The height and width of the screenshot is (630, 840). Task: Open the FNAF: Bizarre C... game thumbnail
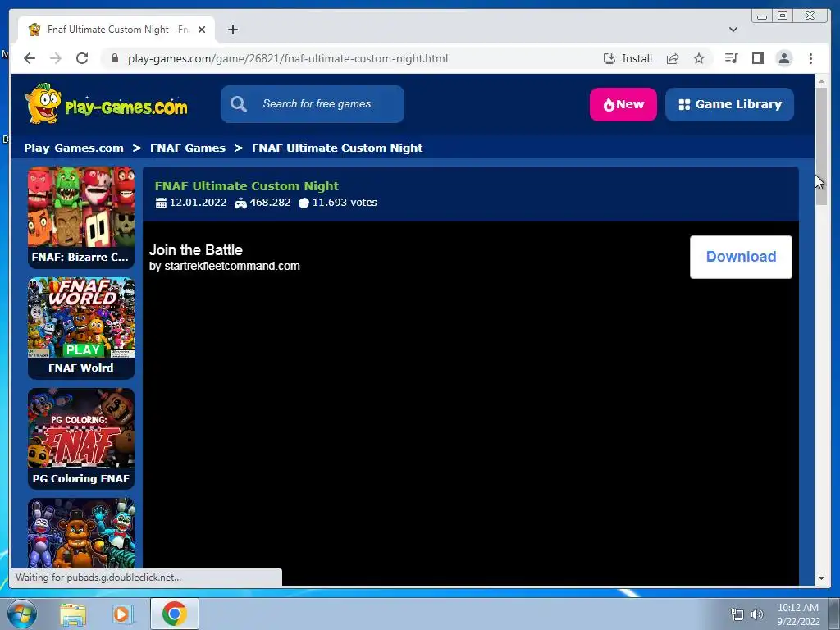(x=81, y=217)
